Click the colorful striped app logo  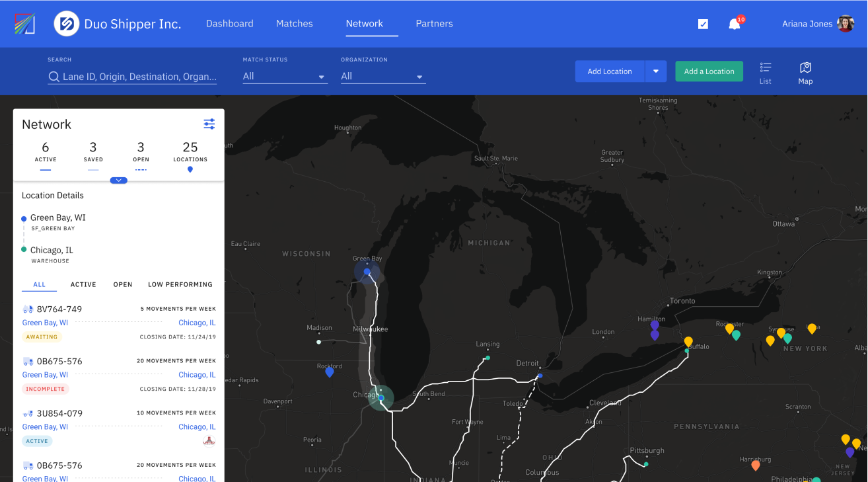pos(24,24)
